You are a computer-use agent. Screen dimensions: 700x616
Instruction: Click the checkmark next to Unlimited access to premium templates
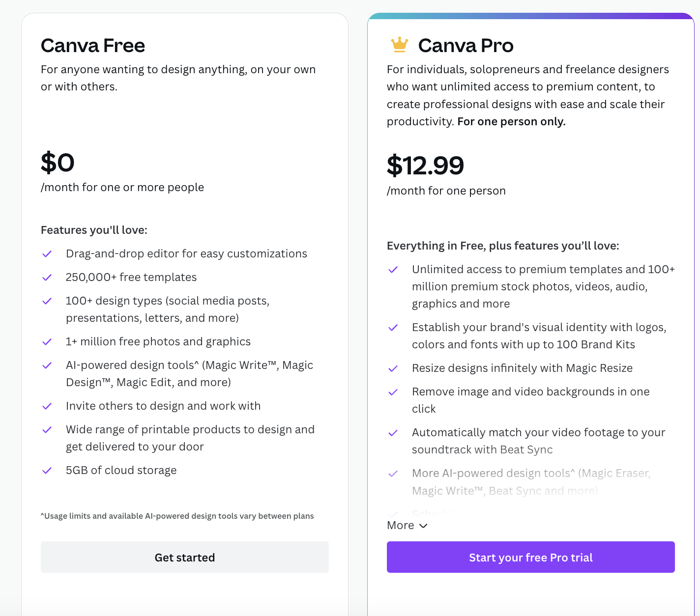coord(393,270)
